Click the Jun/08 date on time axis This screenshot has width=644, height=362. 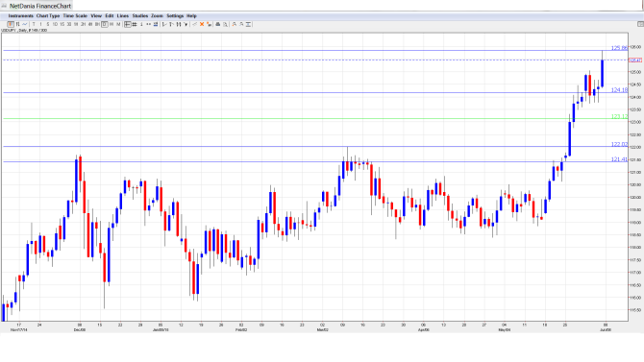606,329
